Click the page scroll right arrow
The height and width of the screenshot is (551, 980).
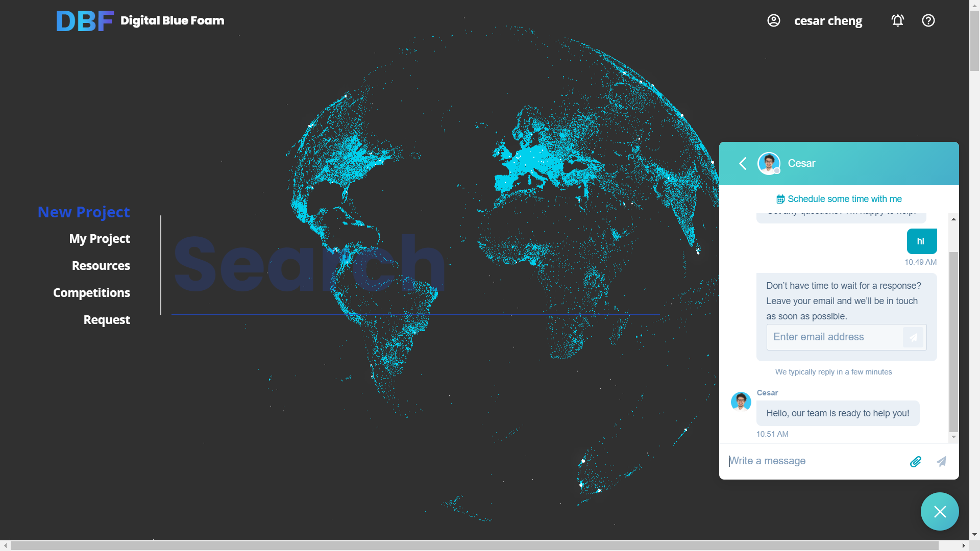964,545
